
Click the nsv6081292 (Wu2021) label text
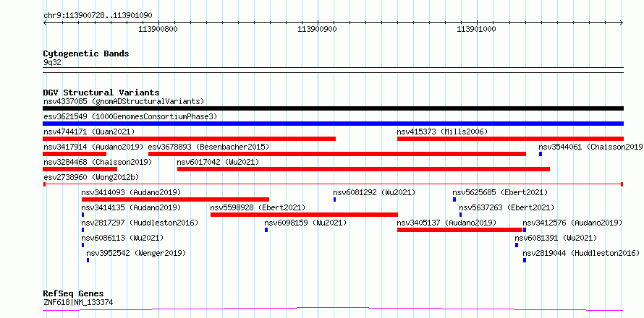pos(375,192)
